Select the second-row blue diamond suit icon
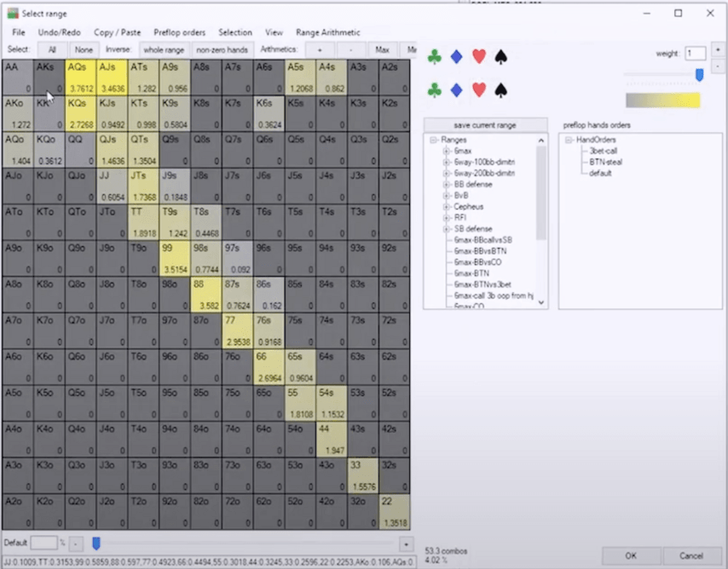Screen dimensions: 728x569 coord(456,90)
